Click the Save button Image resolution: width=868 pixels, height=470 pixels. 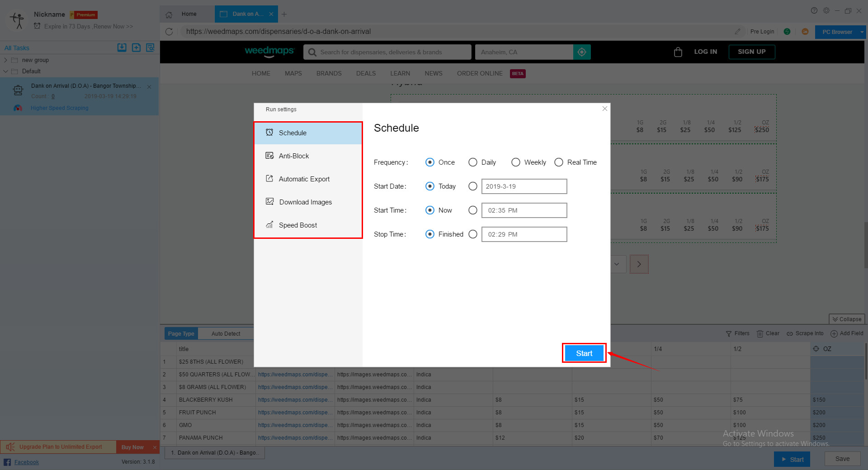[x=842, y=459]
